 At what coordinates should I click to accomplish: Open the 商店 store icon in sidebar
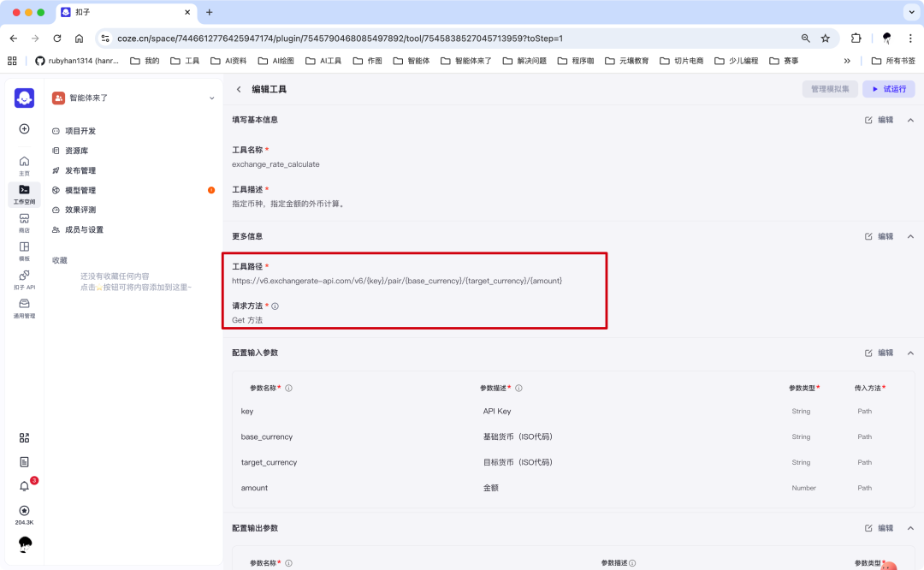click(x=24, y=221)
